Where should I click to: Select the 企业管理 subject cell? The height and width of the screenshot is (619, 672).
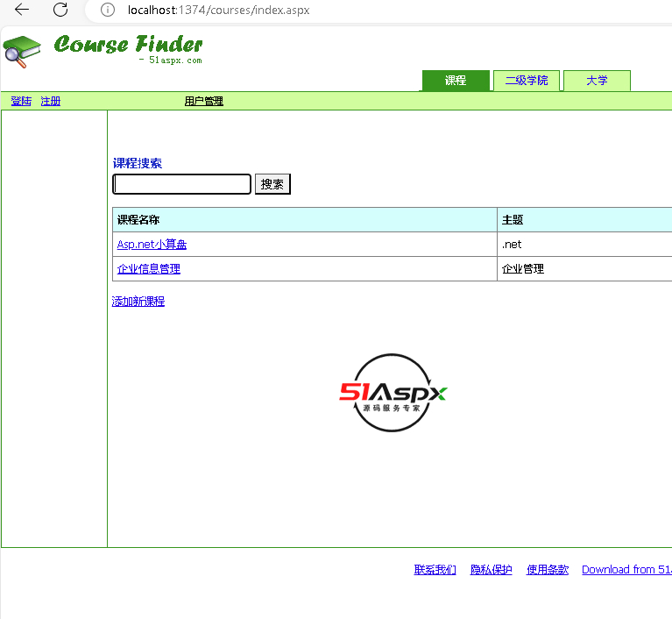pyautogui.click(x=585, y=269)
